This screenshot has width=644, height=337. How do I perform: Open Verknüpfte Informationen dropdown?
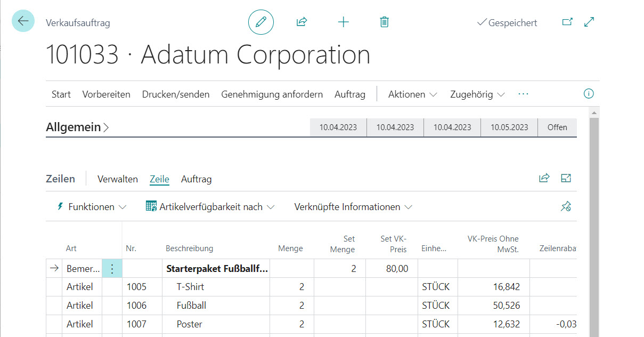(354, 207)
